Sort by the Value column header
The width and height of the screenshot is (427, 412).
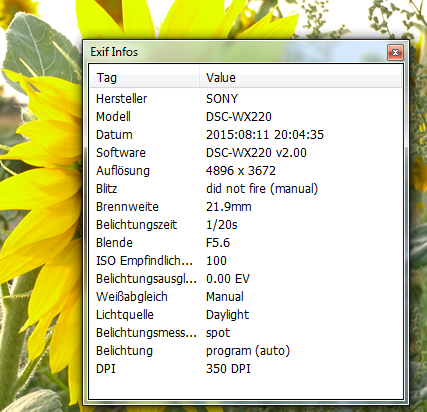pyautogui.click(x=300, y=78)
